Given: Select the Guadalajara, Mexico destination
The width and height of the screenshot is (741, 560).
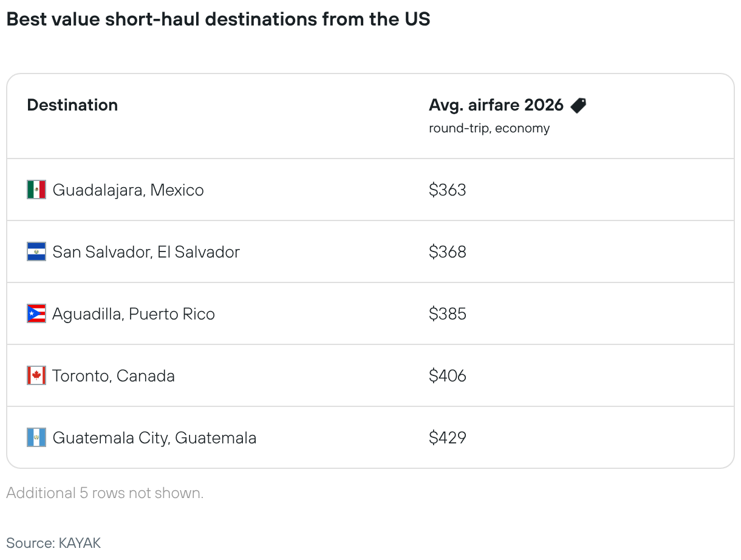Looking at the screenshot, I should [128, 190].
